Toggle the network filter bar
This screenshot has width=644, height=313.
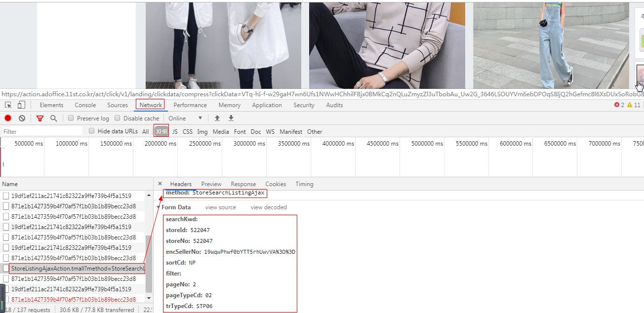(40, 118)
